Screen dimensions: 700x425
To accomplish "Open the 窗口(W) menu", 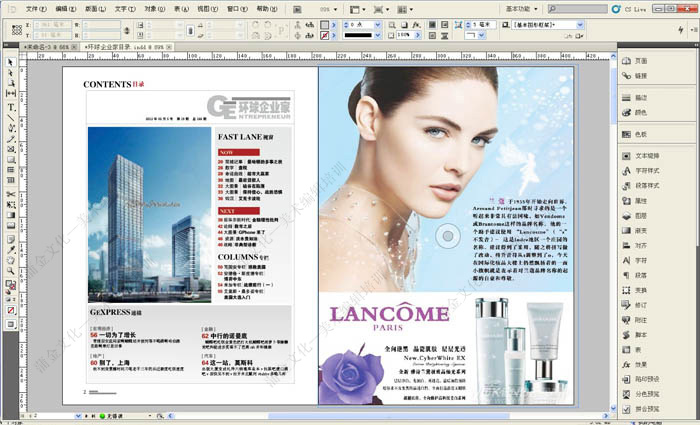I will coord(238,9).
